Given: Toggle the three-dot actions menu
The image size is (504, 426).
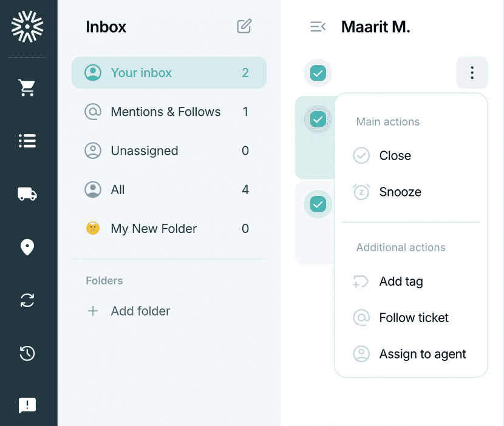Looking at the screenshot, I should [x=472, y=73].
